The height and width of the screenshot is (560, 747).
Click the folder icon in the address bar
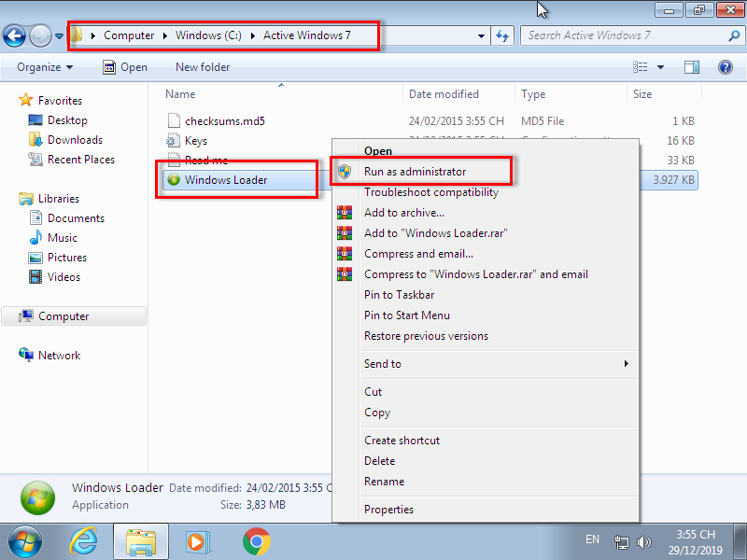pos(77,35)
